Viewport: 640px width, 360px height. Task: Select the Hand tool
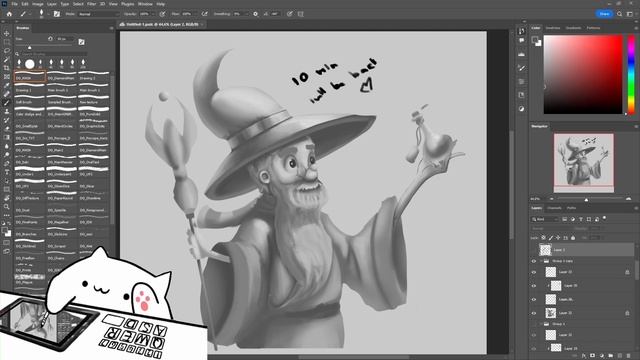click(7, 198)
